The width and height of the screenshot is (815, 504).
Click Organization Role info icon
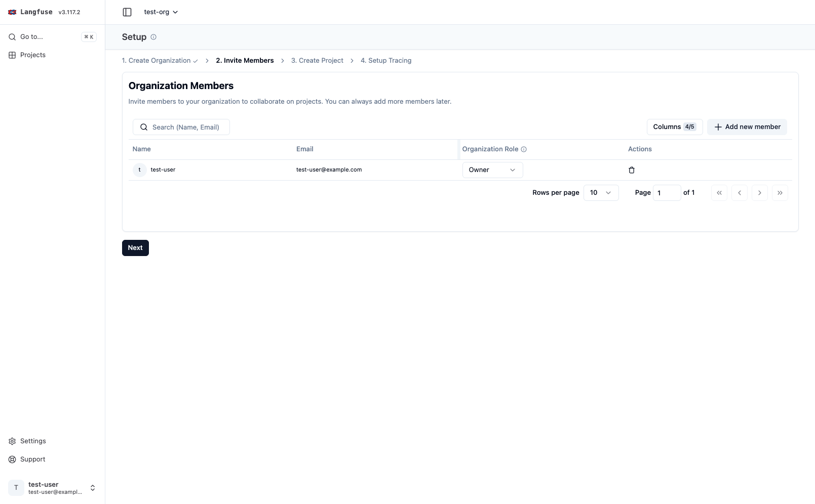(524, 149)
